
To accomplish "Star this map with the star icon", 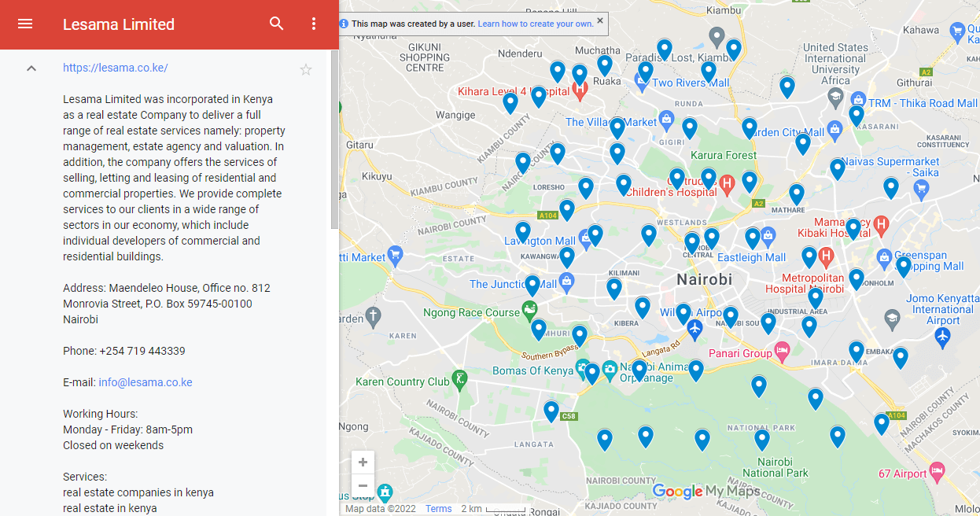I will (x=306, y=69).
